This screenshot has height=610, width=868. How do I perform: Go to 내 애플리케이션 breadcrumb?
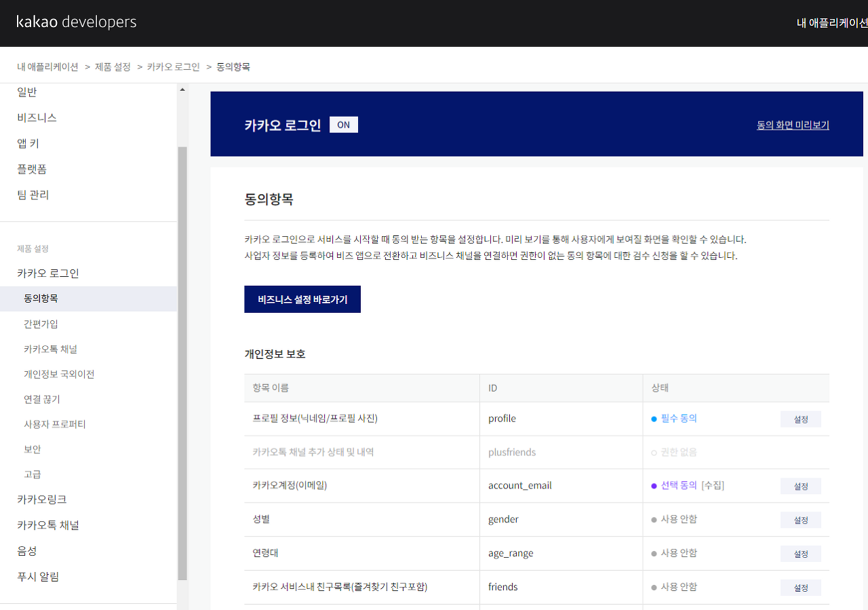pos(48,66)
